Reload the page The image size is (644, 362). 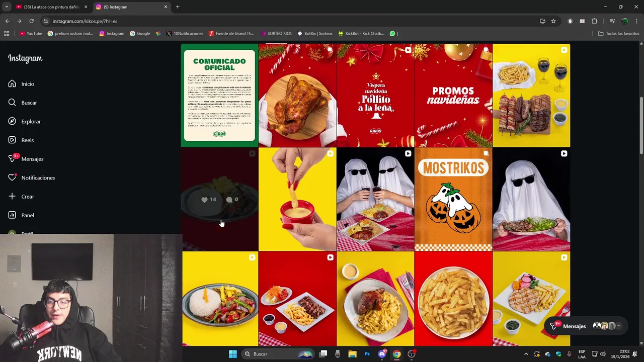coord(31,21)
